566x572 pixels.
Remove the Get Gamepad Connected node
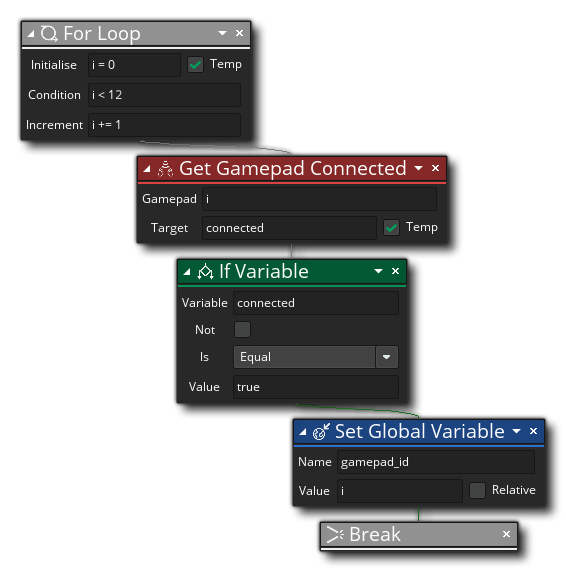[x=435, y=168]
